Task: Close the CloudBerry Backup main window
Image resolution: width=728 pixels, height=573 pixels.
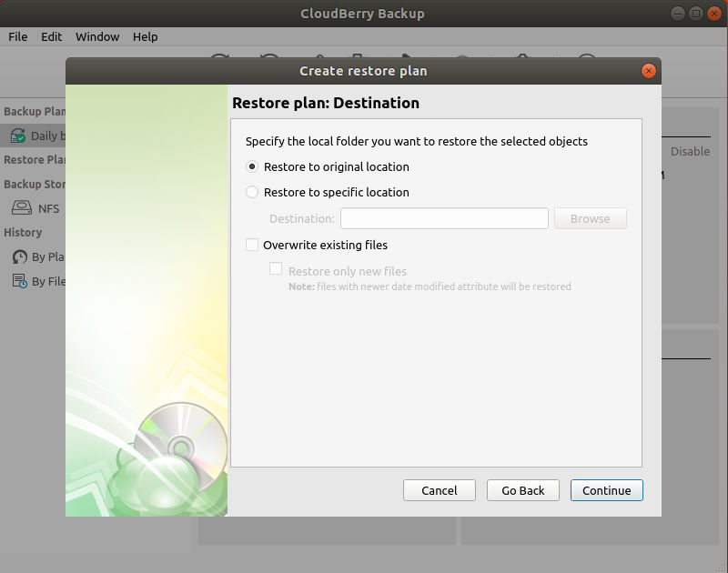Action: pyautogui.click(x=713, y=14)
